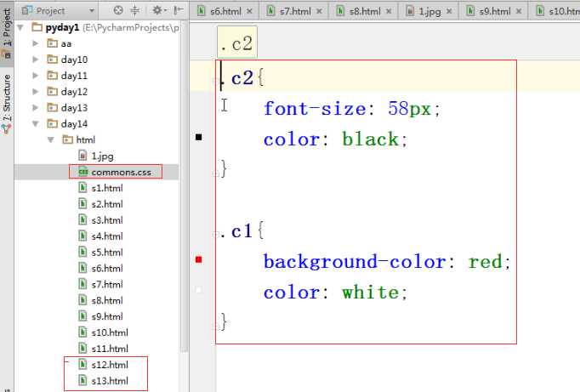Select s13.html in the project tree
This screenshot has height=392, width=580.
[x=103, y=381]
